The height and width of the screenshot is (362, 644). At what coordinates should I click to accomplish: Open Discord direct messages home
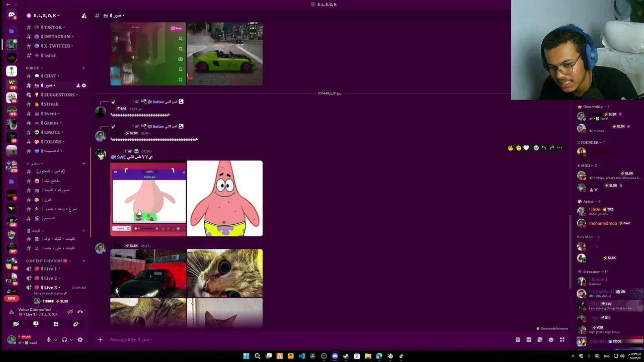pos(12,15)
